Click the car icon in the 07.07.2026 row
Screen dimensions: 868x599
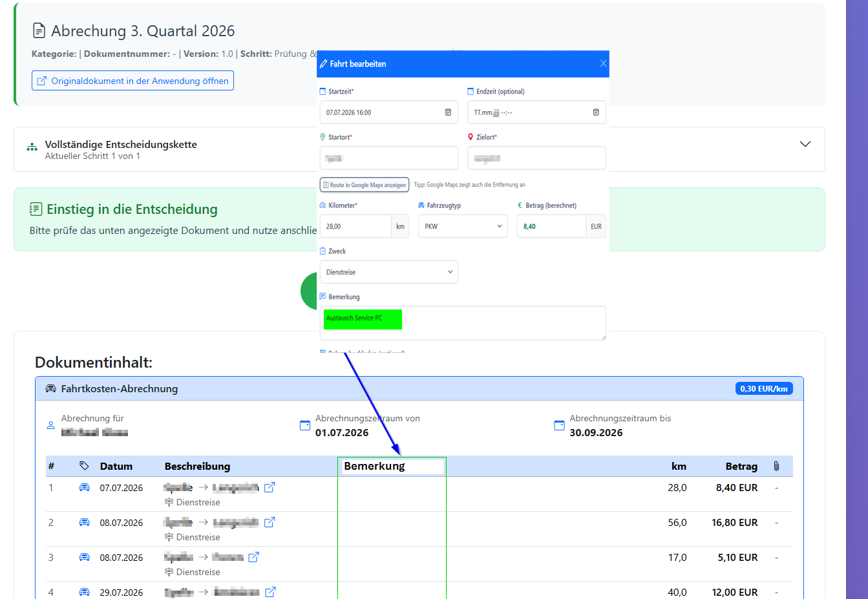point(85,487)
